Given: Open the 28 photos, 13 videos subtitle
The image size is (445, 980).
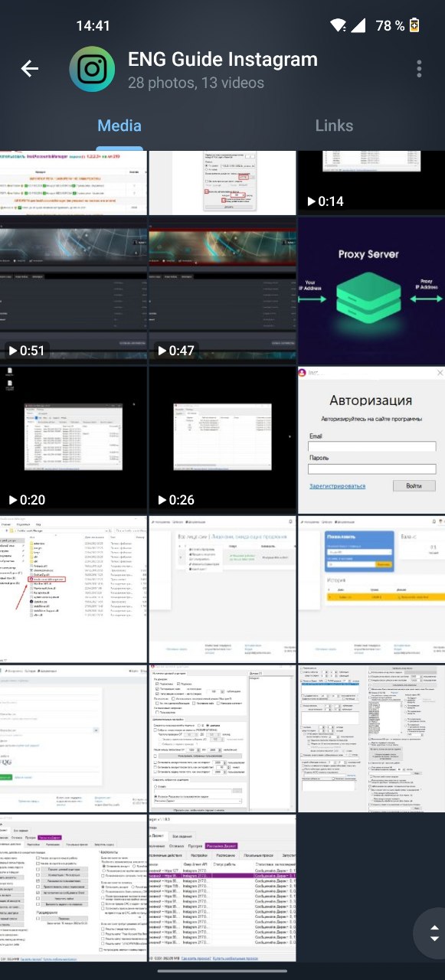Looking at the screenshot, I should pos(195,83).
